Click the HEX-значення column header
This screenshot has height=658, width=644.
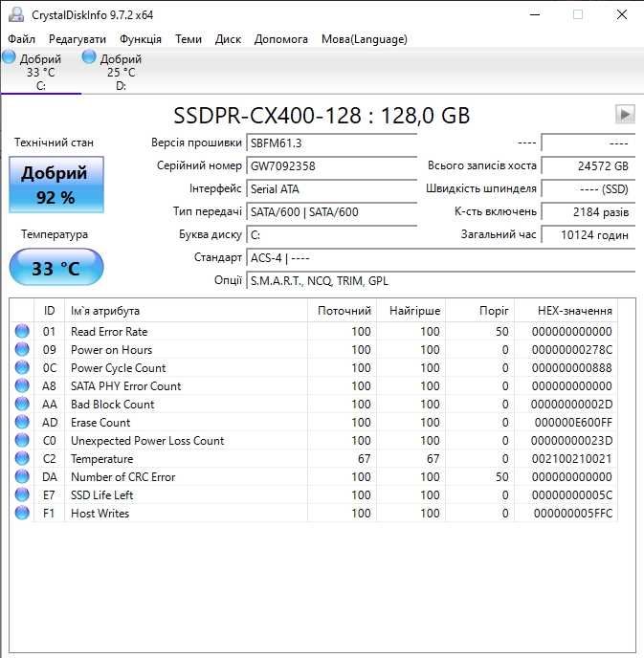click(566, 311)
